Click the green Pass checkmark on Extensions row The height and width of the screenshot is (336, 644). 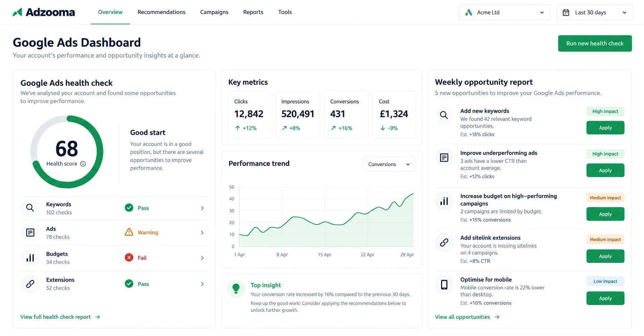pyautogui.click(x=129, y=284)
